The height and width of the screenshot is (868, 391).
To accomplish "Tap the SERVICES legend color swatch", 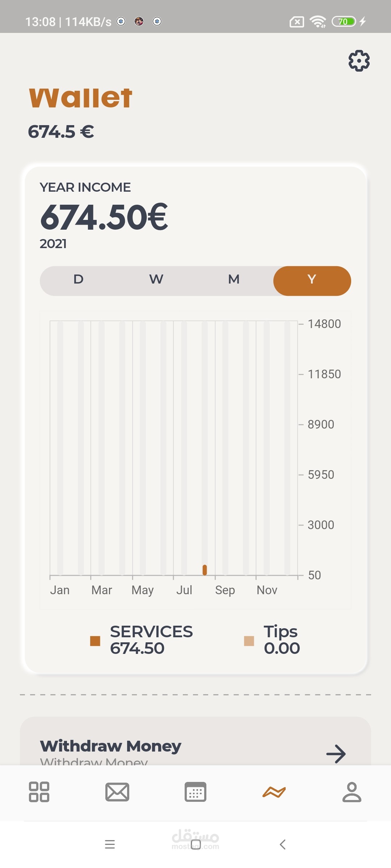I will click(x=95, y=641).
